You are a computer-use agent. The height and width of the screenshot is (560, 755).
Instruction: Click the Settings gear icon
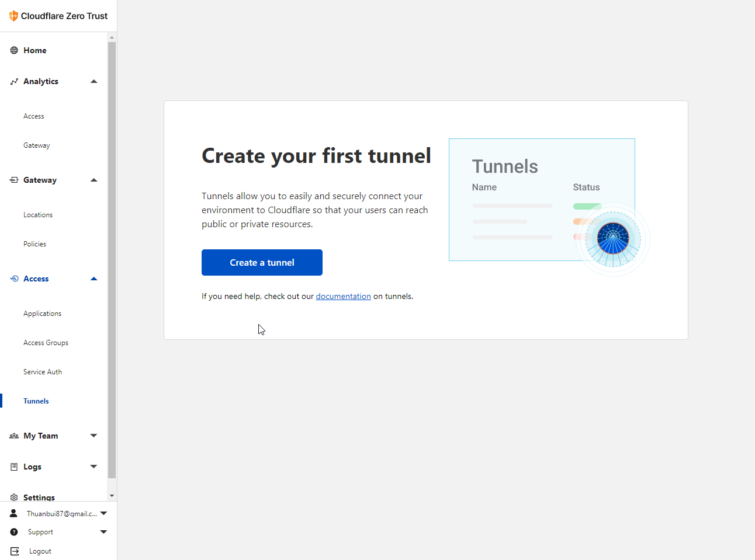(14, 498)
